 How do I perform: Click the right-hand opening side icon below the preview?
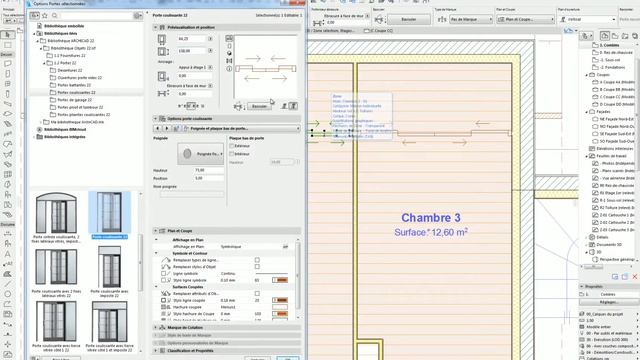(293, 106)
